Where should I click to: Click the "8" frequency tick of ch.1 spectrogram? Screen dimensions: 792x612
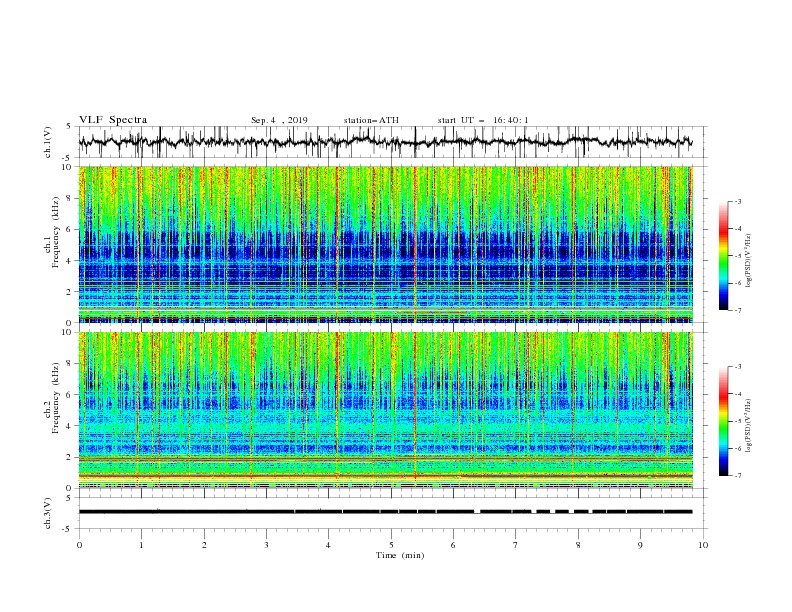coord(70,198)
